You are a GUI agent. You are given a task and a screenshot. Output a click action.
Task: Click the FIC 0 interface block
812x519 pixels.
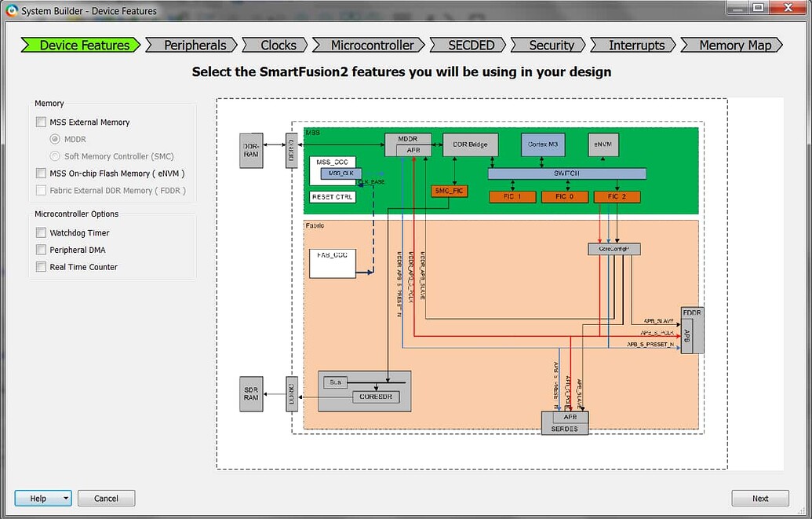(564, 196)
